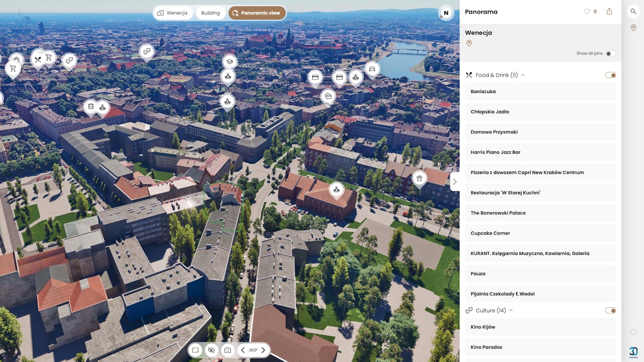Click the right arrow of the 360° rotation control
The width and height of the screenshot is (644, 362).
click(263, 349)
